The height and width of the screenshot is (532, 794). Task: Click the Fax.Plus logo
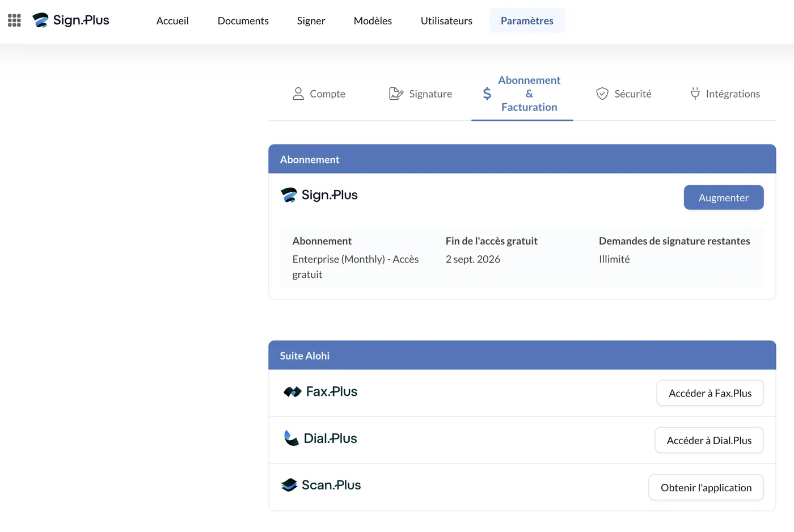(x=320, y=392)
